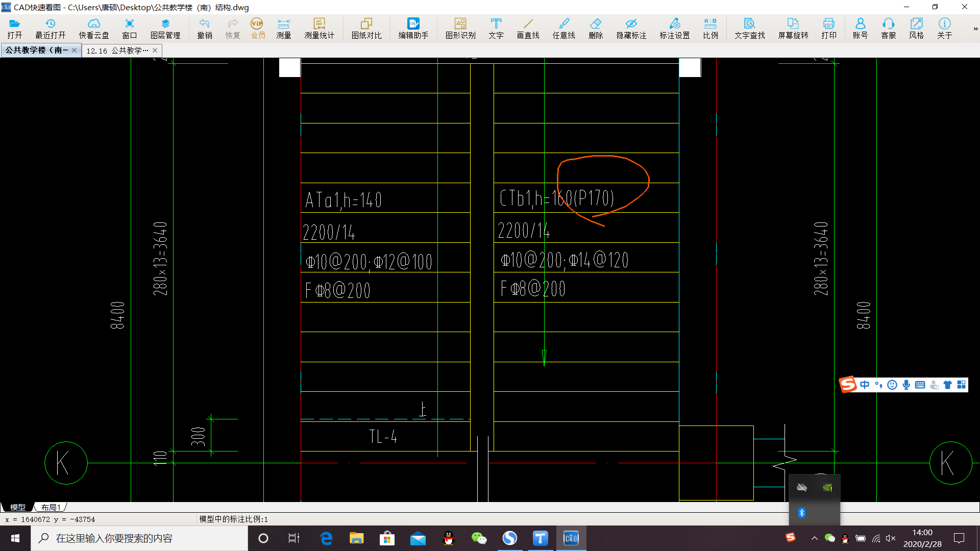980x551 pixels.
Task: Select the 画直线 draw line tool
Action: coord(528,29)
